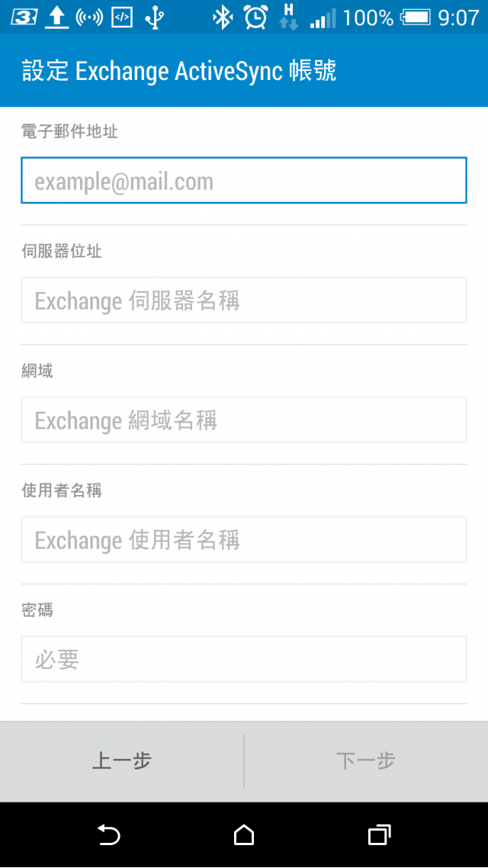488x868 pixels.
Task: Continue with the 下一步 button
Action: pos(366,761)
